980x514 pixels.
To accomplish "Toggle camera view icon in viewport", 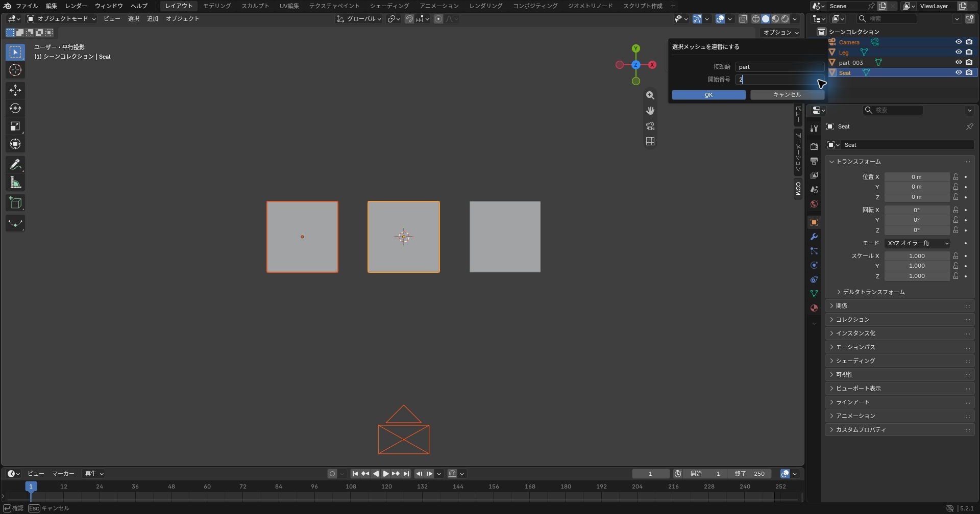I will coord(650,126).
